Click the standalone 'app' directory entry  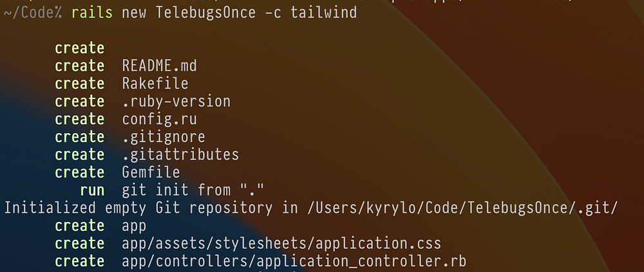pos(134,227)
